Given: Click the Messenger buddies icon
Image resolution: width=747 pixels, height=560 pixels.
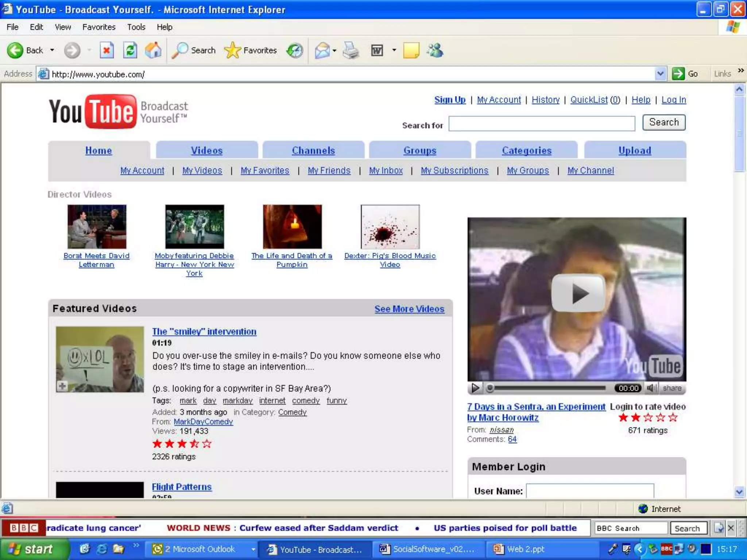Looking at the screenshot, I should pos(435,50).
